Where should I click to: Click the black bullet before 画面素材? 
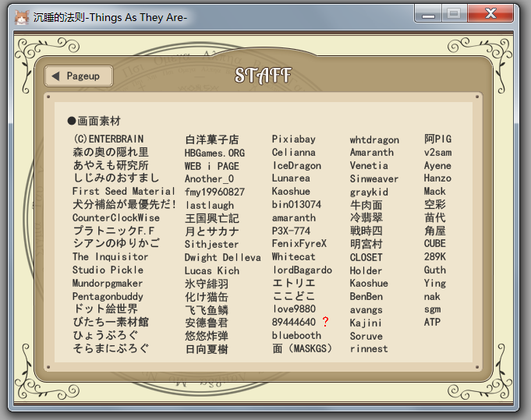click(72, 121)
